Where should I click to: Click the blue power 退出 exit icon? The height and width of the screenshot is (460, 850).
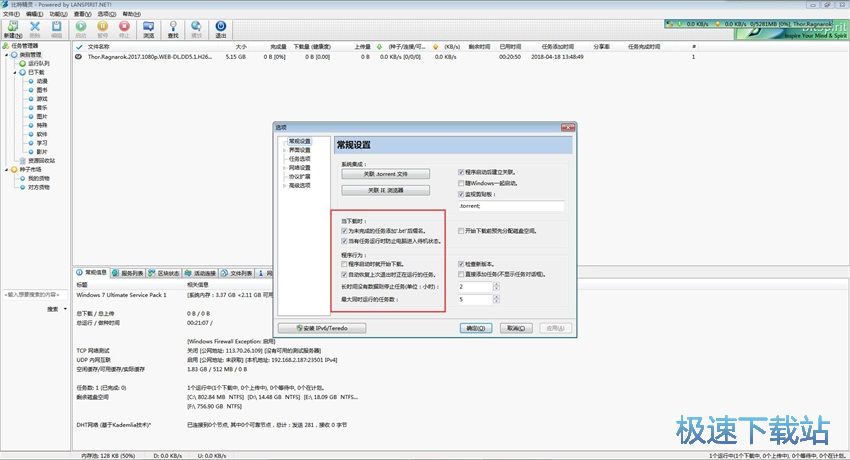pyautogui.click(x=221, y=29)
